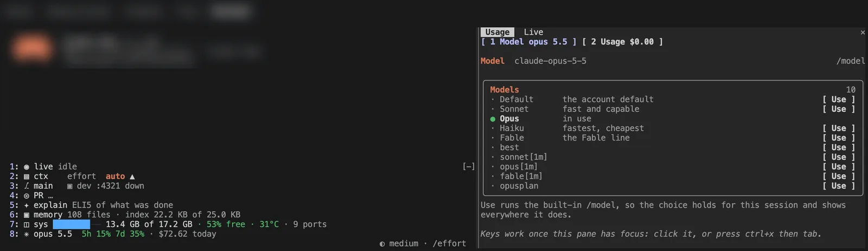Close the usage pane with the x

click(863, 33)
